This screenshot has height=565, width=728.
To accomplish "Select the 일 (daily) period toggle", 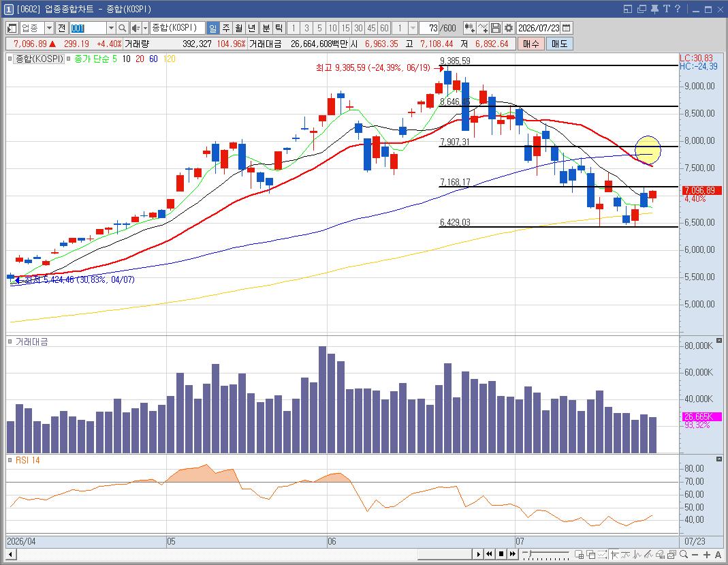I will [x=212, y=28].
